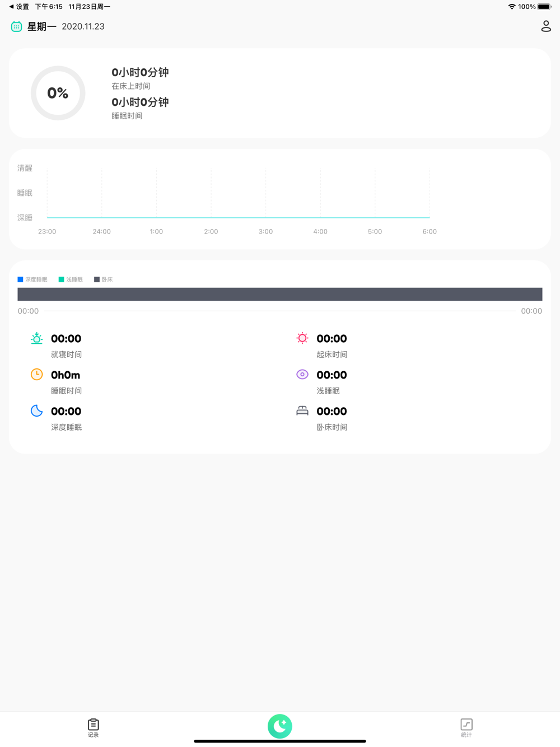Click the 0% sleep quality ring

click(58, 93)
